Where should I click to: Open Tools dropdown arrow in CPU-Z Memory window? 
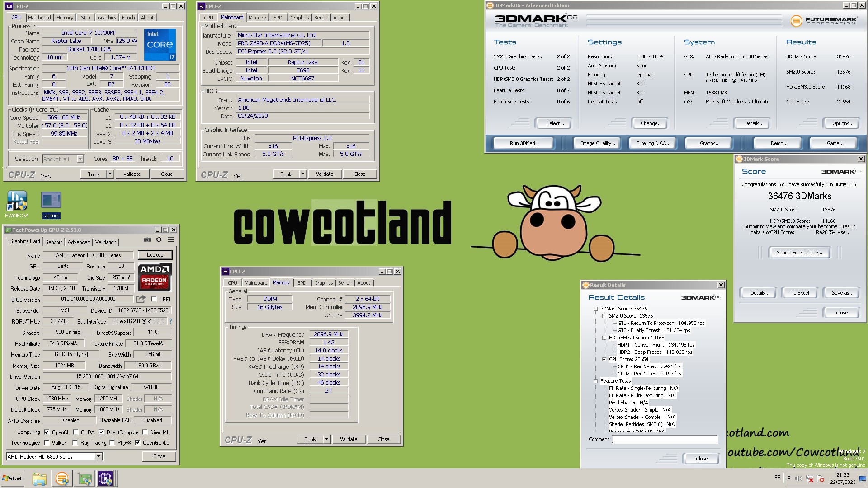(x=326, y=439)
